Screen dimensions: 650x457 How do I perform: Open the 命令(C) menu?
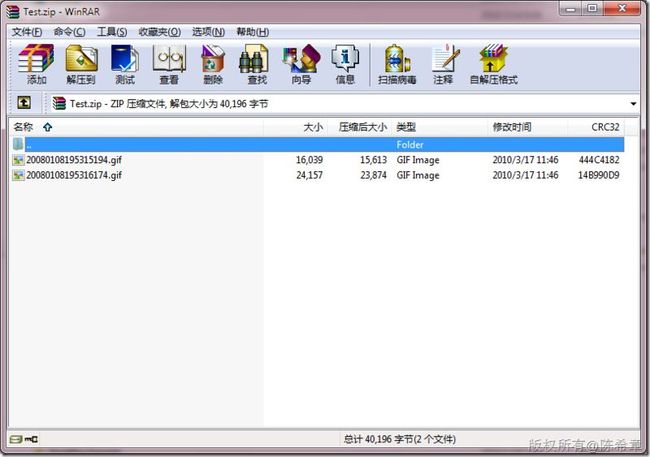pyautogui.click(x=69, y=32)
